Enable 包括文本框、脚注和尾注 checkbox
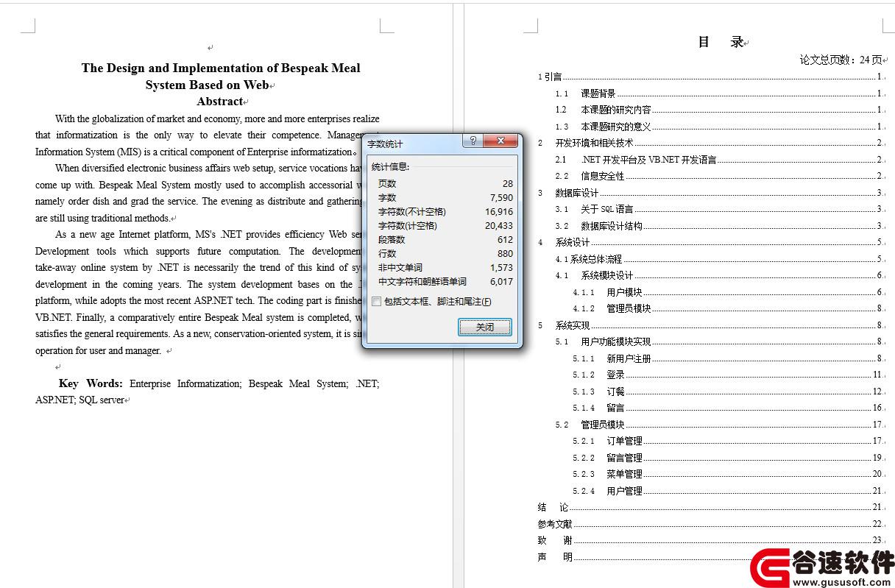 [x=377, y=301]
